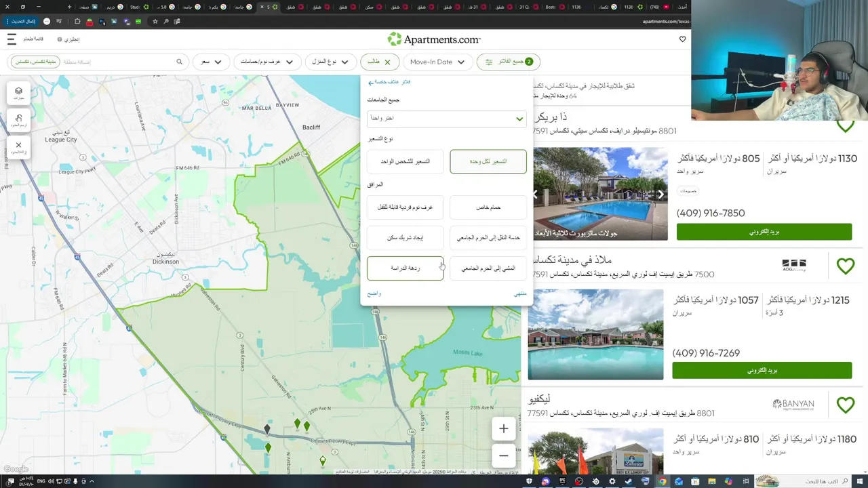
Task: Open the Epic Games taskbar icon
Action: (x=562, y=481)
